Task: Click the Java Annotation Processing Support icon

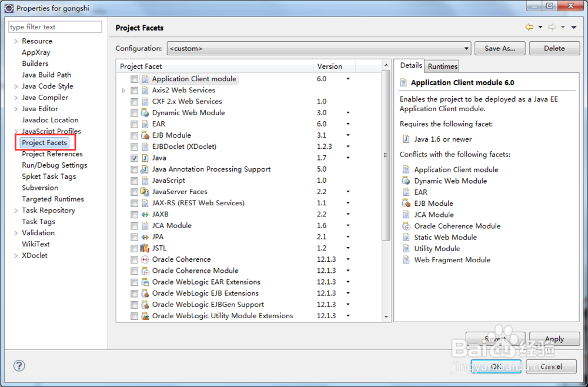Action: click(x=145, y=169)
